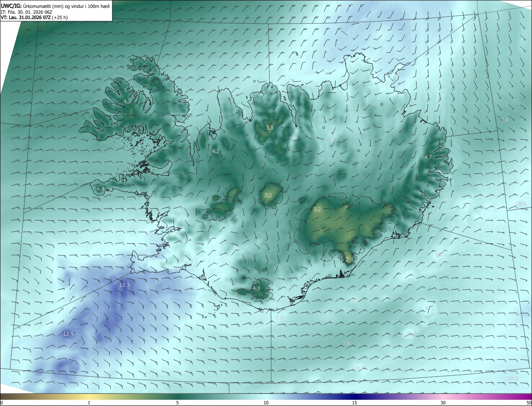Viewport: 532px width, 406px height.
Task: Click the colour scale tick label 30
Action: (443, 403)
